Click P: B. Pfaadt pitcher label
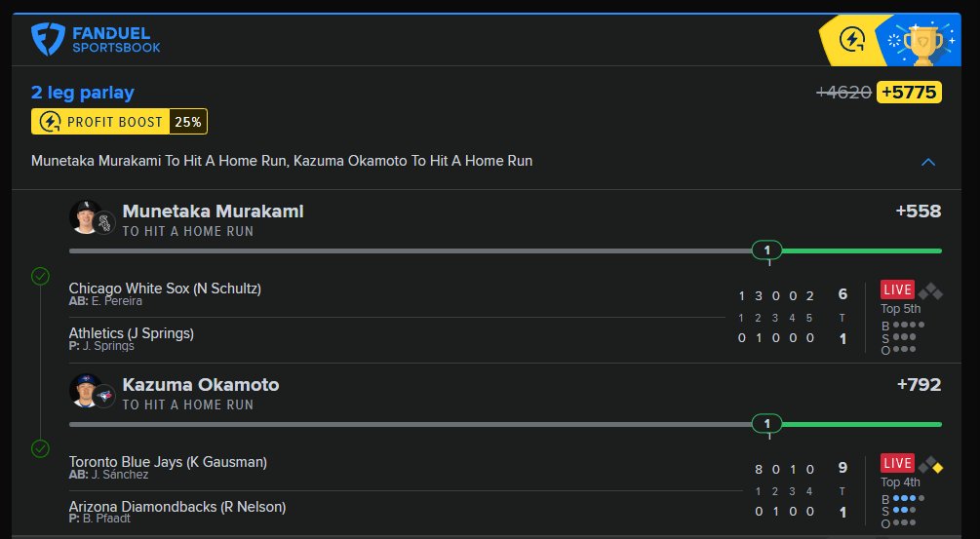The width and height of the screenshot is (980, 539). point(100,519)
